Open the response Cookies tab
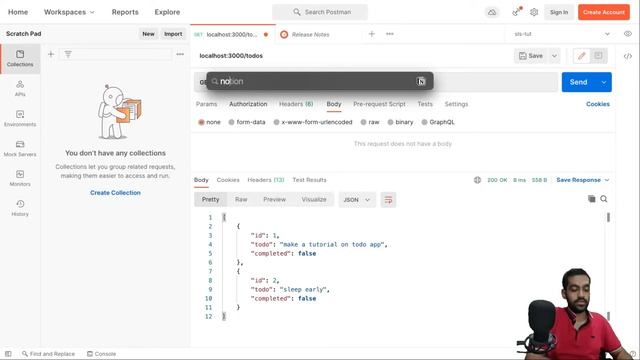640x360 pixels. [228, 180]
